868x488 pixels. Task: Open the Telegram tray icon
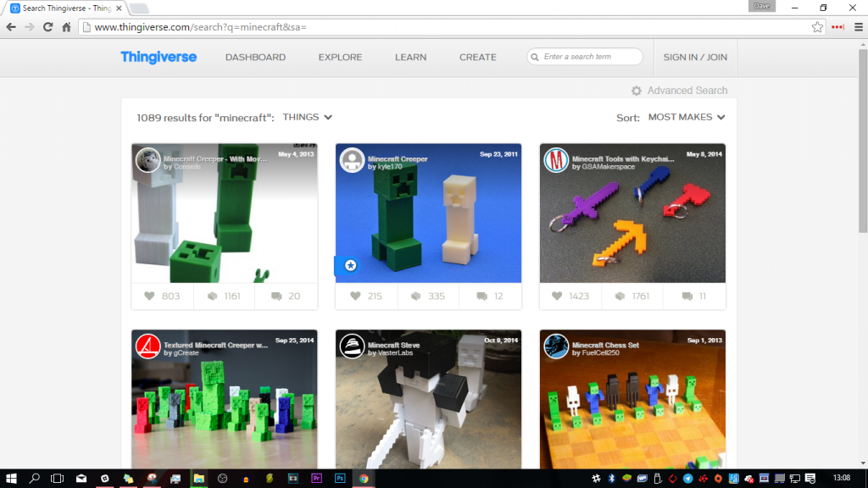point(687,479)
